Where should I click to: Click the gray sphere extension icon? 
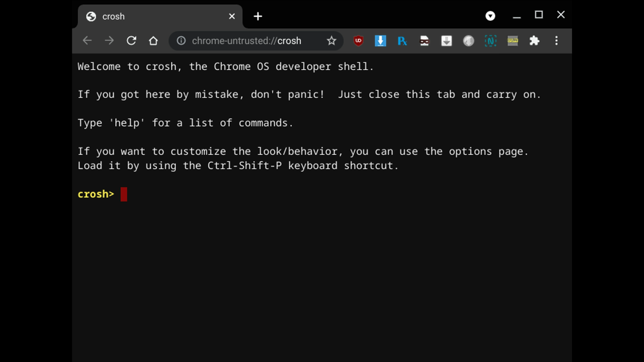pos(469,41)
